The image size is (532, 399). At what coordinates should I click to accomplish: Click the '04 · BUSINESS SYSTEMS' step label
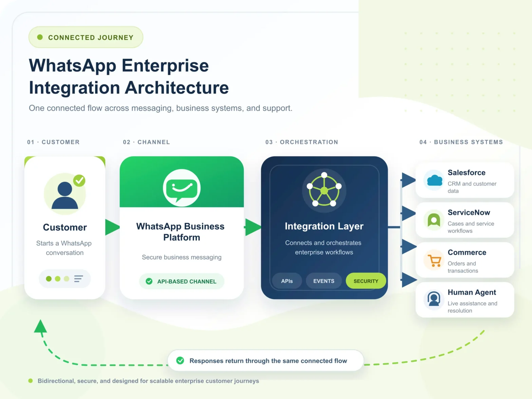(461, 142)
